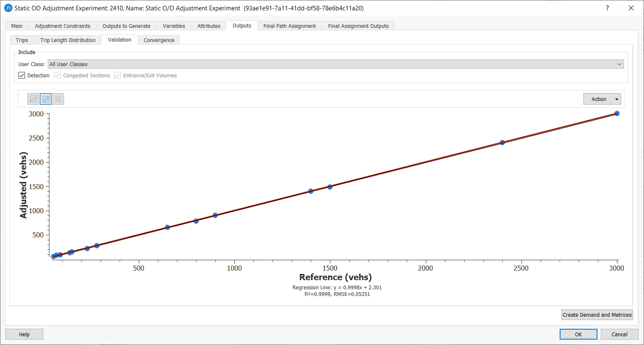644x345 pixels.
Task: Click the data point at 3000 vehs
Action: click(x=617, y=113)
